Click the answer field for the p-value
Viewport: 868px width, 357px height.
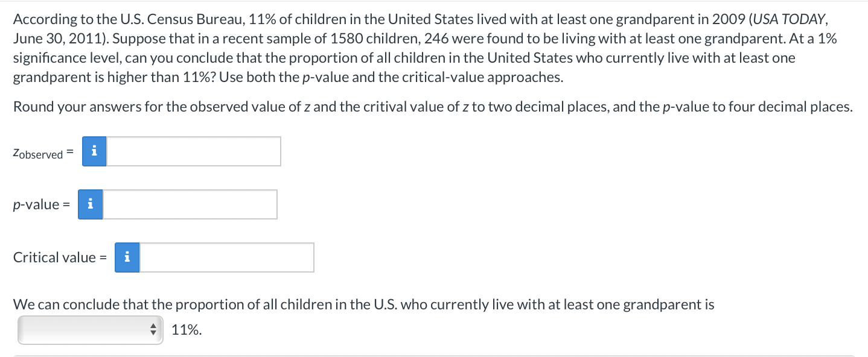click(190, 204)
